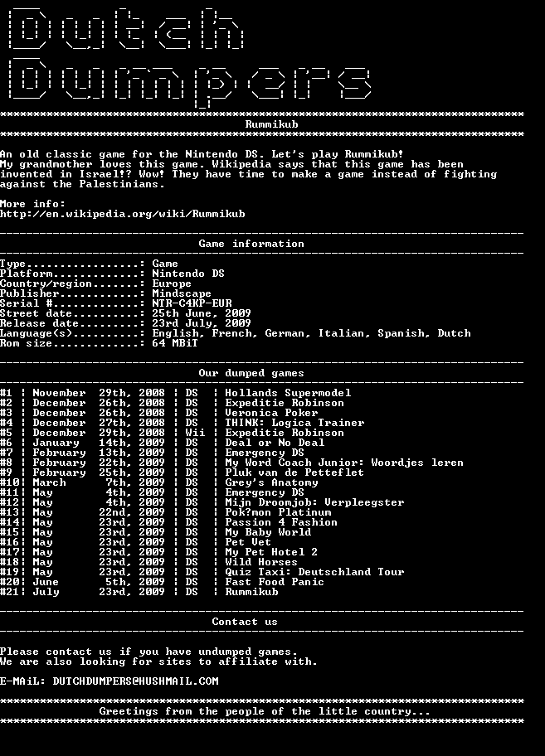Click 'Quiz Taxi: Deutschland Tour' entry
This screenshot has height=756, width=545.
[x=314, y=572]
